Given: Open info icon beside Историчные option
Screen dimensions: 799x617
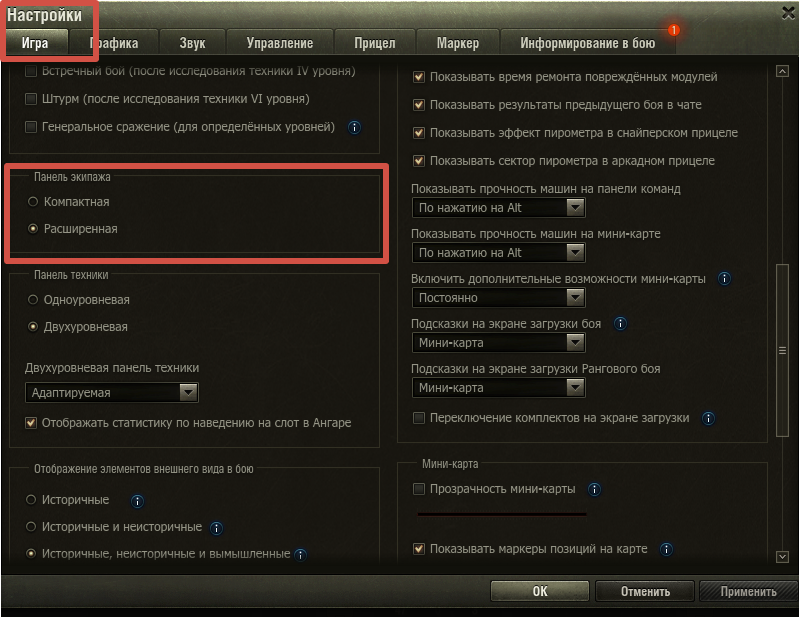Looking at the screenshot, I should tap(137, 501).
